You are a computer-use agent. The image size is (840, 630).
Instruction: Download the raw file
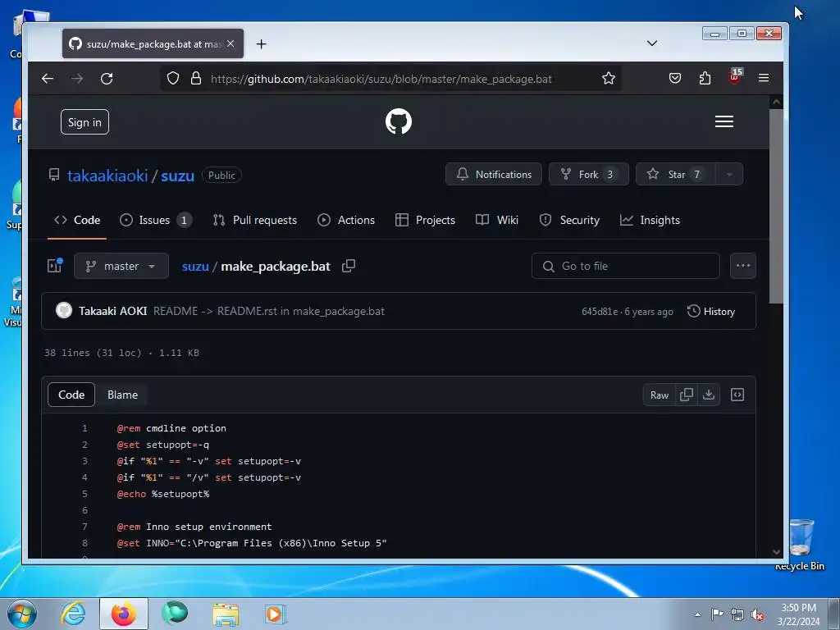[709, 395]
